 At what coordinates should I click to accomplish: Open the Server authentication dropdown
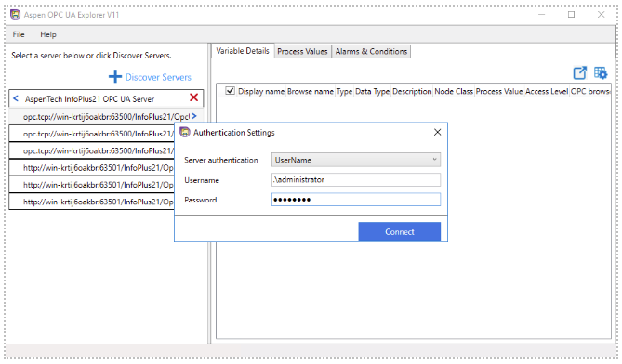point(356,160)
